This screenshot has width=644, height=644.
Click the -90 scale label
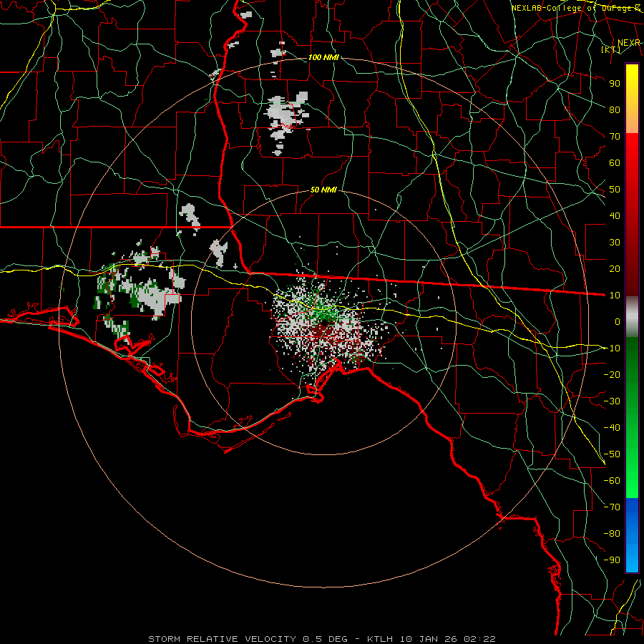coord(612,560)
